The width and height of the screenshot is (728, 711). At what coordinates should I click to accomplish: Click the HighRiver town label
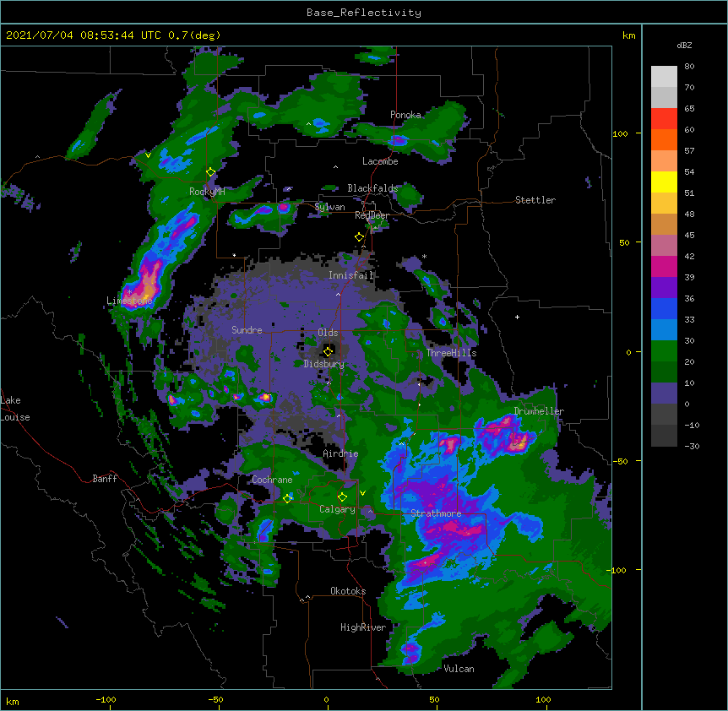[x=363, y=627]
